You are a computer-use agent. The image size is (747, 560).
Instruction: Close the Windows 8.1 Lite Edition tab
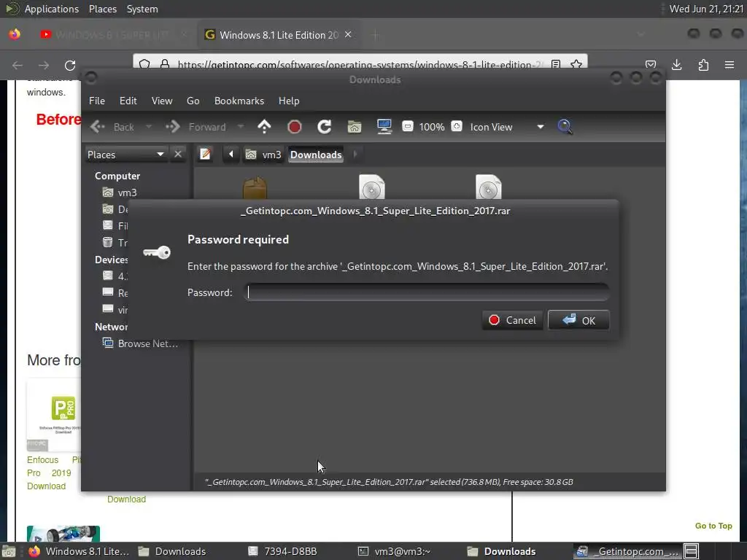point(348,35)
